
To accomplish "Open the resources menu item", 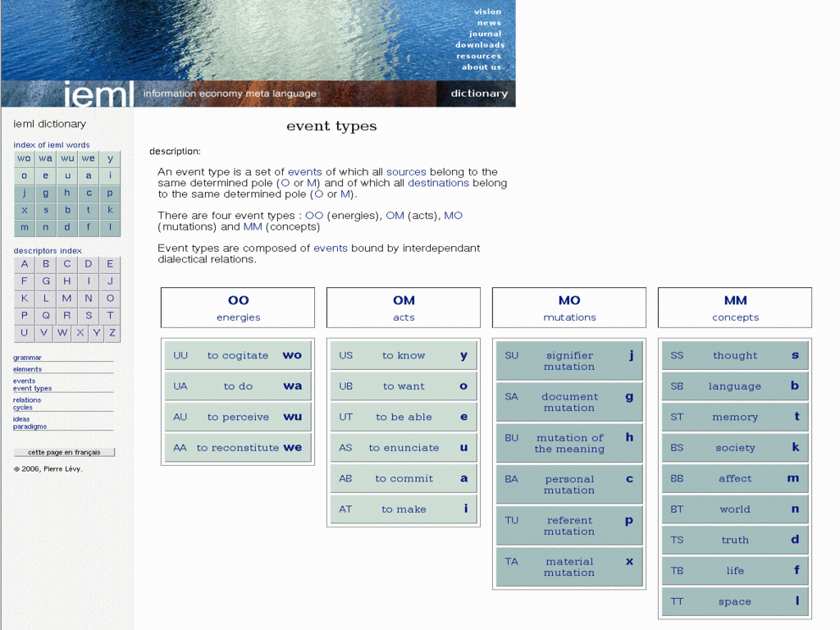I will click(x=479, y=56).
